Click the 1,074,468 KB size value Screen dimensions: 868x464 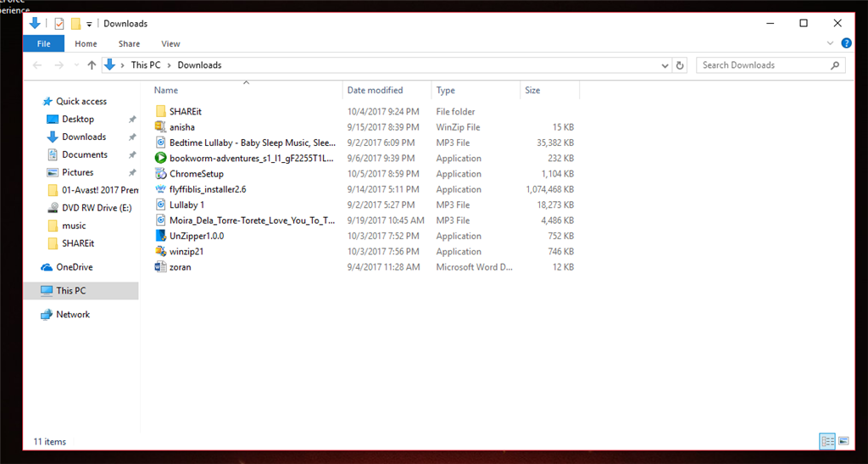[x=549, y=189]
